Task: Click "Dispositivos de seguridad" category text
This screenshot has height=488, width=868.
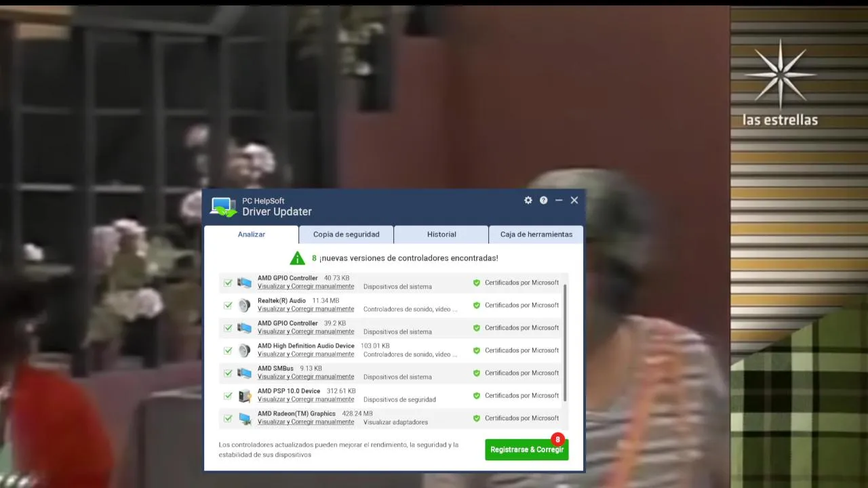Action: [x=399, y=400]
